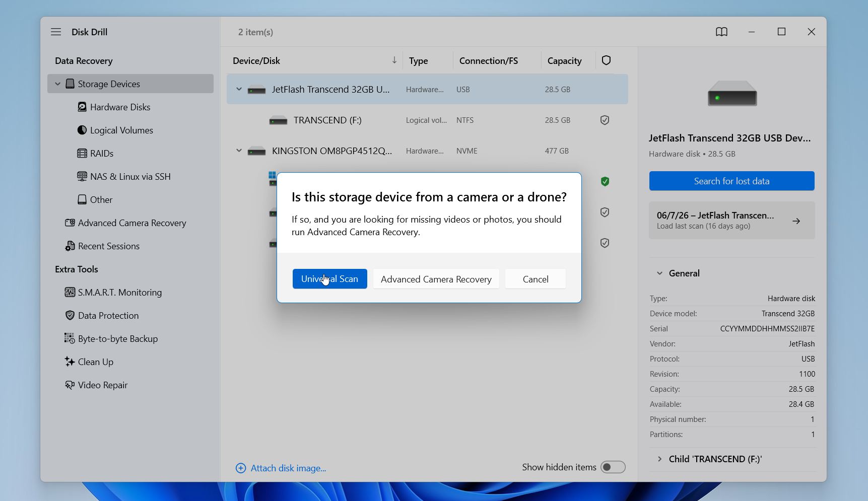Select Recent Sessions in sidebar
Image resolution: width=868 pixels, height=501 pixels.
[109, 246]
